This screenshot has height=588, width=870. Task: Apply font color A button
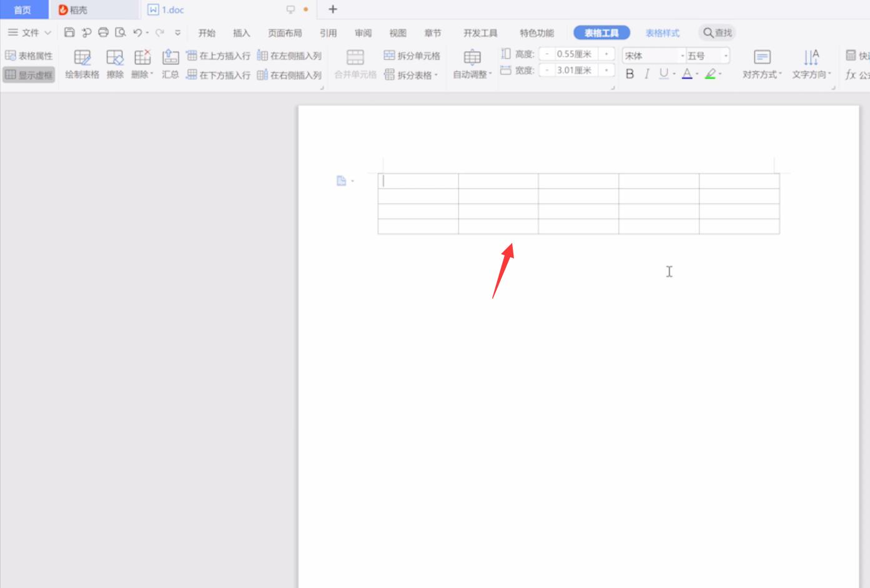point(687,74)
